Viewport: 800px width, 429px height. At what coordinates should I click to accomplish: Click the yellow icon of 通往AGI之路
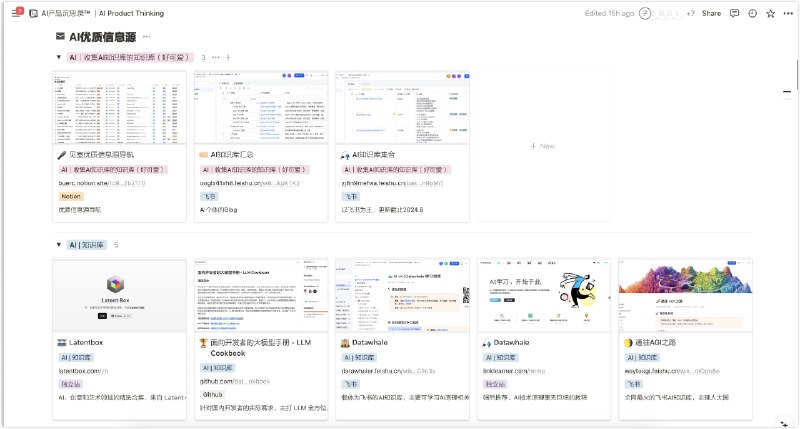(x=629, y=343)
